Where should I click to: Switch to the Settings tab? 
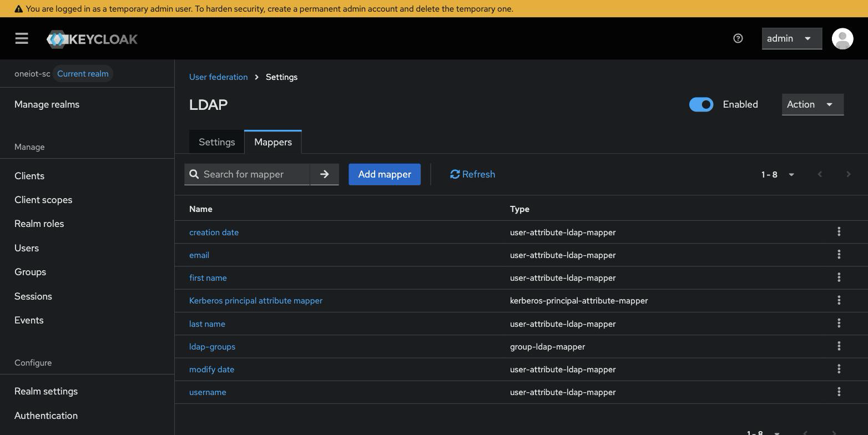pos(217,142)
